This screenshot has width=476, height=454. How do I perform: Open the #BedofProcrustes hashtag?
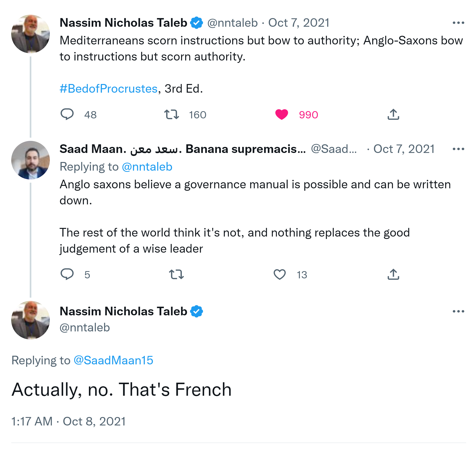(109, 89)
